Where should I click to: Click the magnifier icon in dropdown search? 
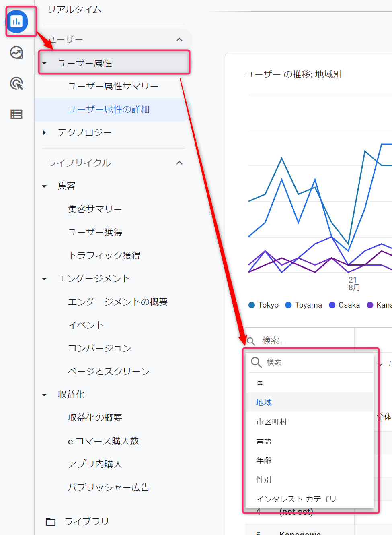coord(256,362)
